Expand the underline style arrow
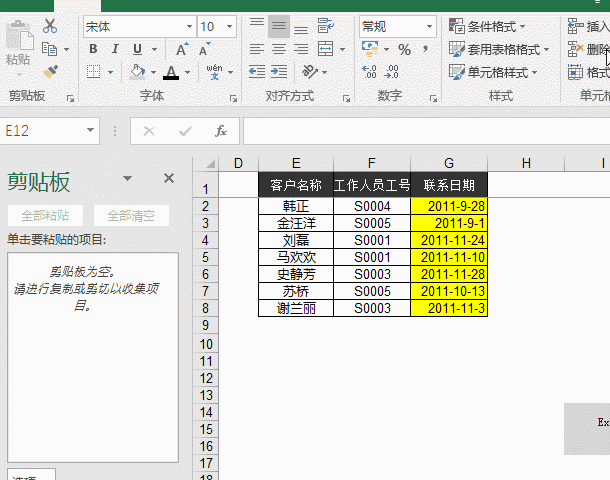The image size is (610, 480). coord(154,49)
